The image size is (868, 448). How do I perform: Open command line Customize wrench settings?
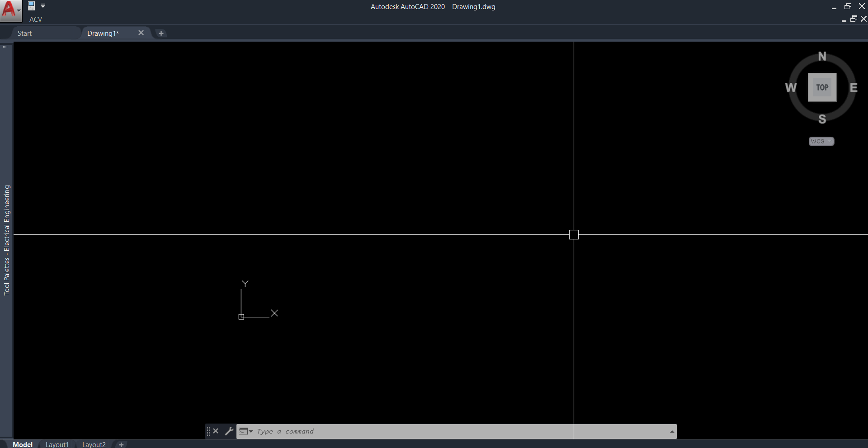tap(229, 431)
